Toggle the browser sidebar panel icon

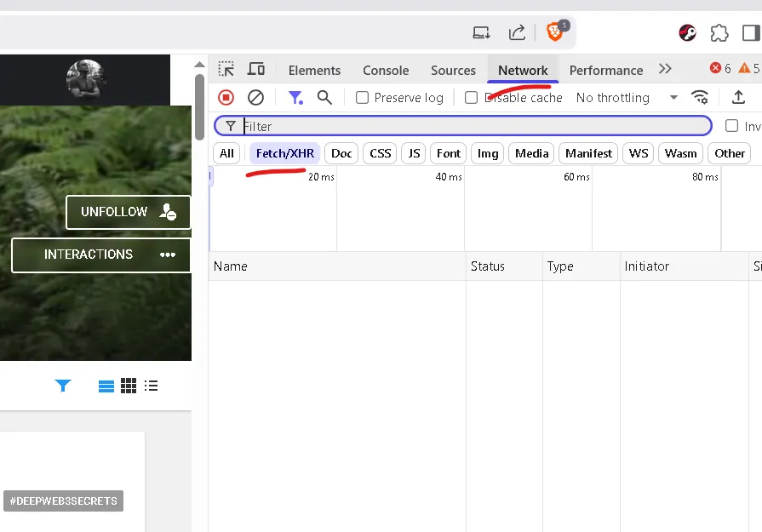751,33
